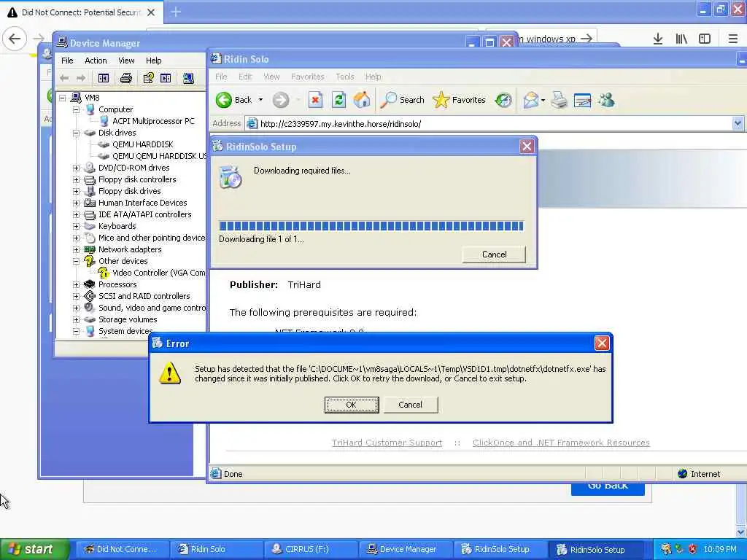Screen dimensions: 747x560
Task: Open the IE Search pane
Action: click(x=403, y=100)
